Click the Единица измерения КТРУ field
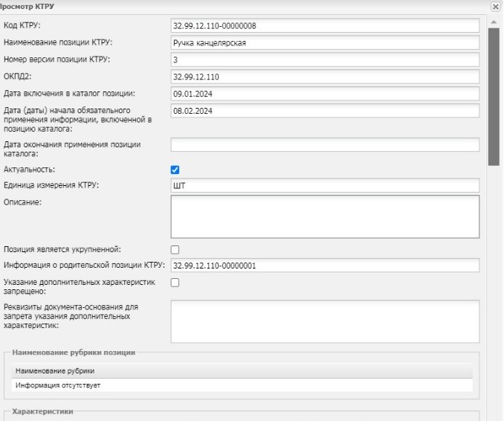Viewport: 504px width, 421px height. (x=325, y=185)
